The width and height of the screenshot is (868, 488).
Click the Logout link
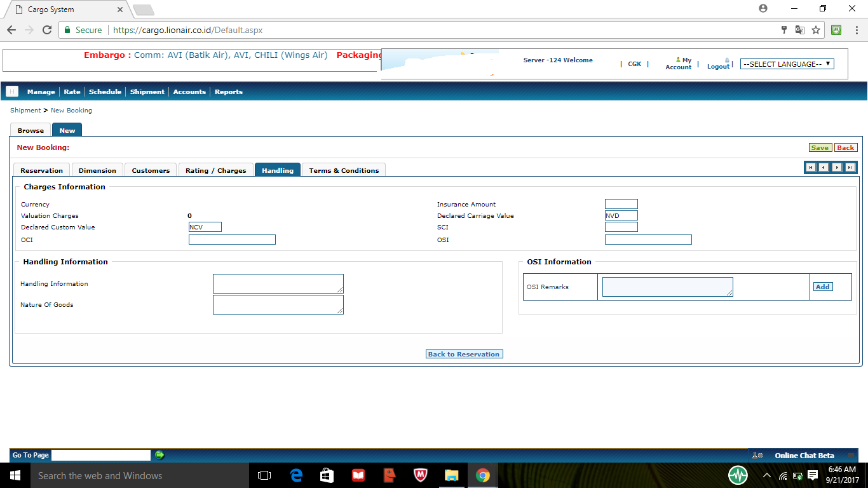point(717,65)
